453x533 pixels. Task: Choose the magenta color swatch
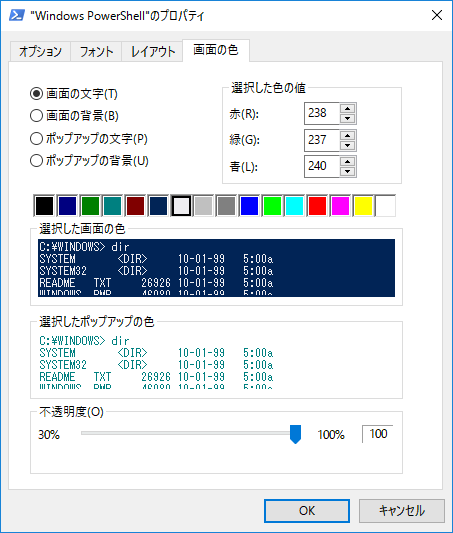(340, 206)
